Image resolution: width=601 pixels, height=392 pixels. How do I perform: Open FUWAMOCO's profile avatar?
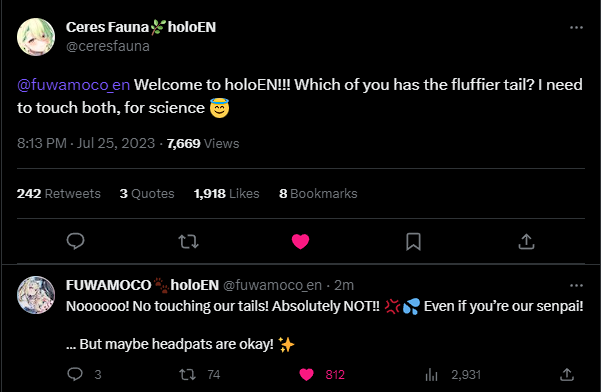click(36, 295)
